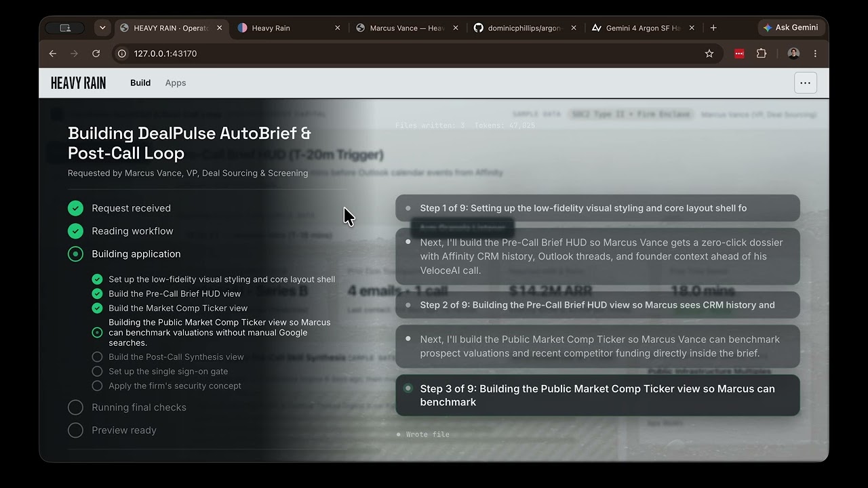Click the site info icon in address bar
The image size is (868, 488).
(121, 54)
